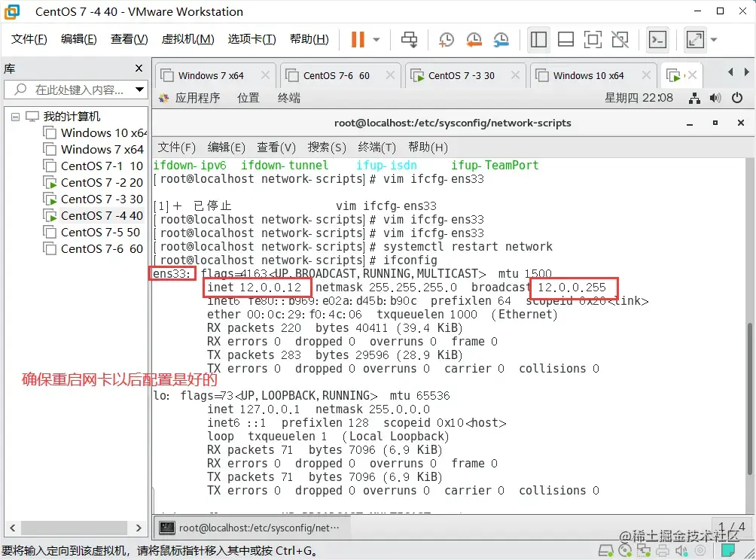The height and width of the screenshot is (560, 756).
Task: Click the VMware status bar hard disk icon
Action: click(x=605, y=551)
